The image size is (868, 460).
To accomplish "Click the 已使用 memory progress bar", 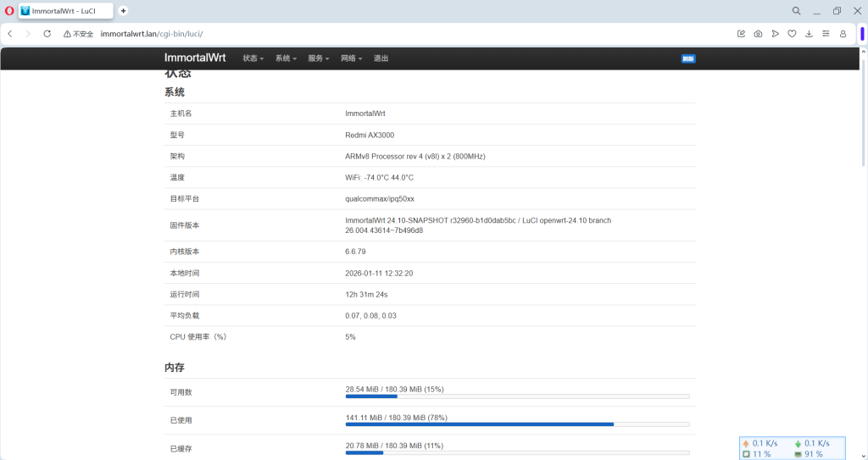I will (x=517, y=424).
